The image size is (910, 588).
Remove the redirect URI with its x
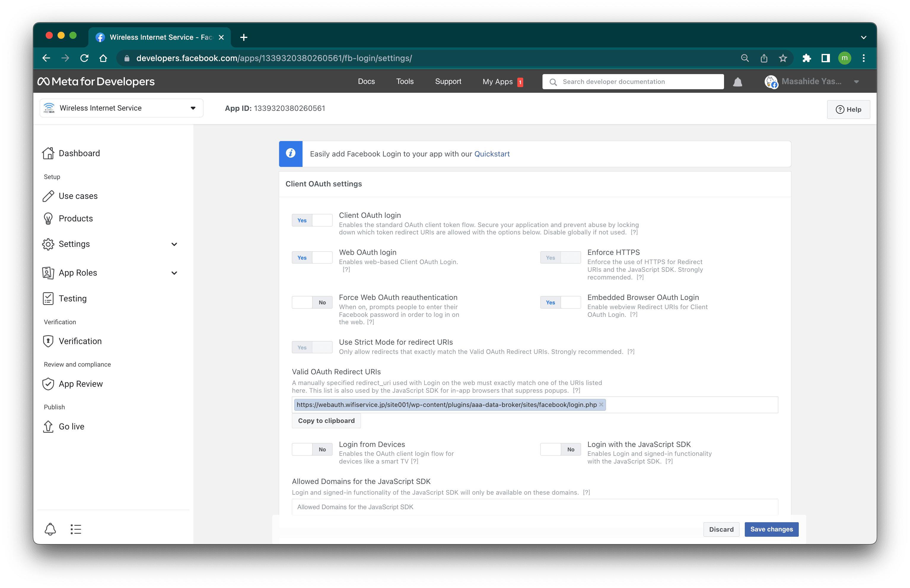[x=601, y=404]
